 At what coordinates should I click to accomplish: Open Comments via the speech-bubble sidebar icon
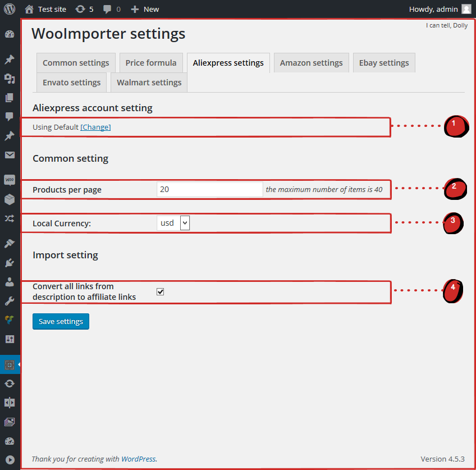pyautogui.click(x=10, y=117)
